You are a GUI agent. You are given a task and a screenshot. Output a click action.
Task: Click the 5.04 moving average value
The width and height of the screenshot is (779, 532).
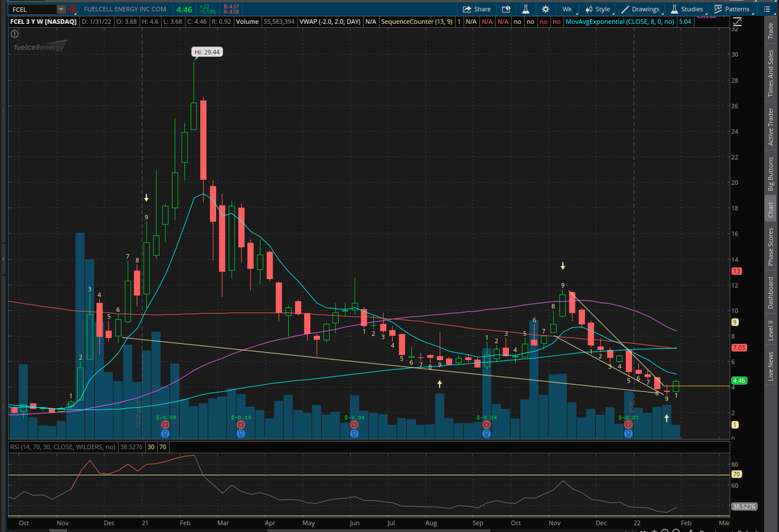[684, 21]
